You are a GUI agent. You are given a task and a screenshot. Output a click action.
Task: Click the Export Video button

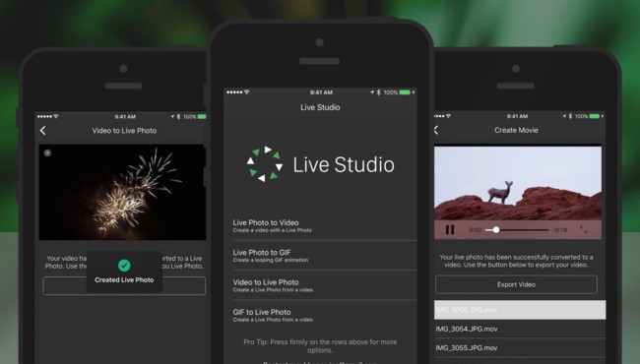tap(516, 284)
